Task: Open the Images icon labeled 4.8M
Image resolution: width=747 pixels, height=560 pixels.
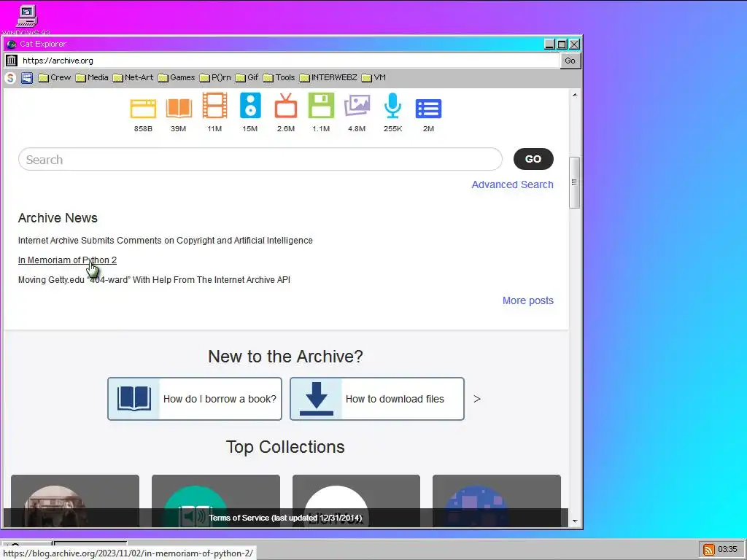Action: pos(357,105)
